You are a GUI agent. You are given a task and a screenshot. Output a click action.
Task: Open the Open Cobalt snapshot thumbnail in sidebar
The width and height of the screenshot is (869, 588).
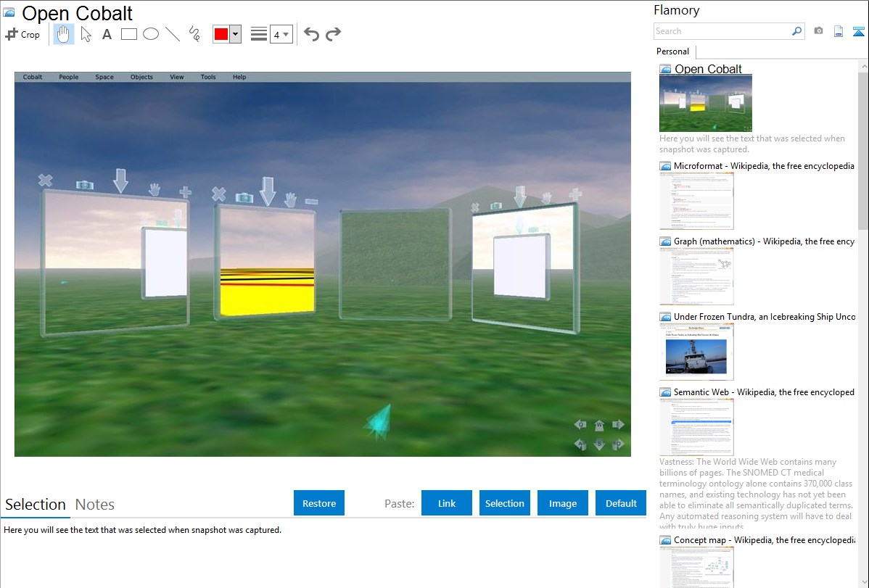point(706,103)
